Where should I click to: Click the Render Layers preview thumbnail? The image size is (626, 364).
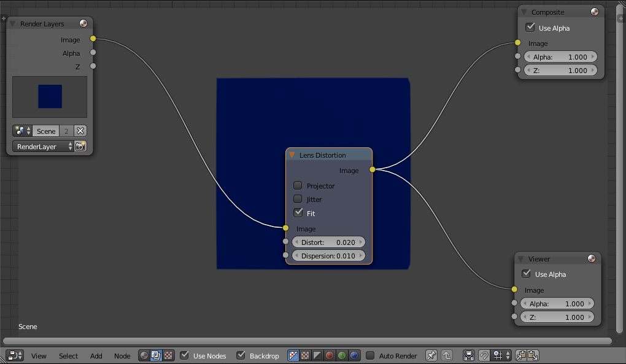point(50,97)
